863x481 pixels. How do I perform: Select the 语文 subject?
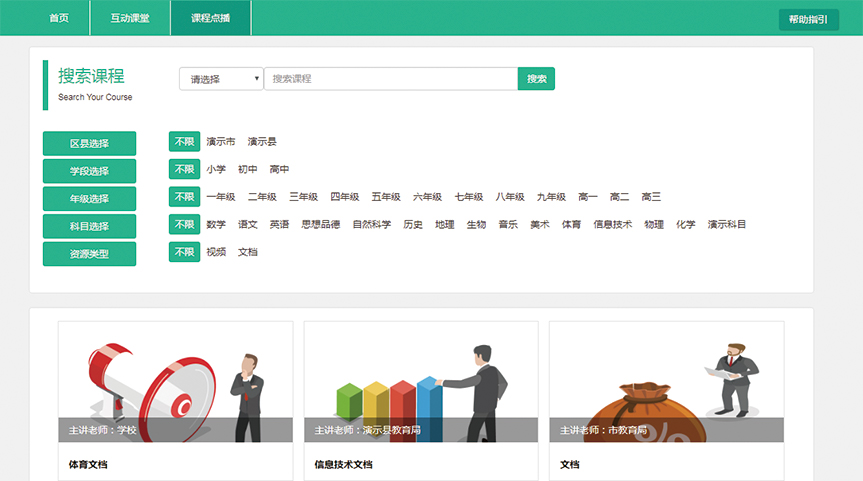tap(248, 224)
